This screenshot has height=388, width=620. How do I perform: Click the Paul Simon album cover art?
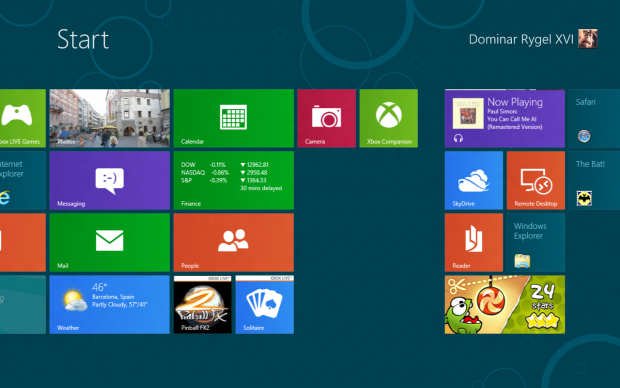pos(468,113)
